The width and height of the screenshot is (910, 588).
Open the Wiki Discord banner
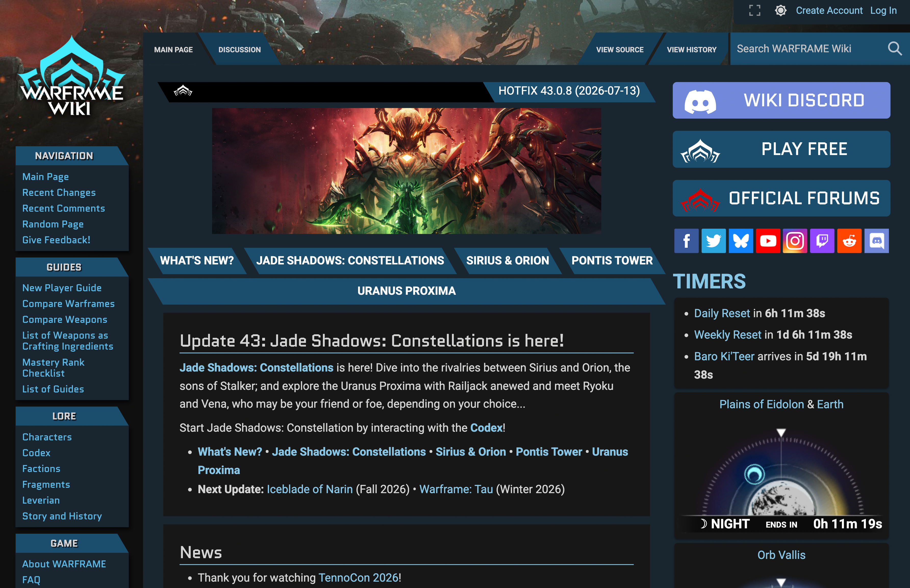pos(781,100)
